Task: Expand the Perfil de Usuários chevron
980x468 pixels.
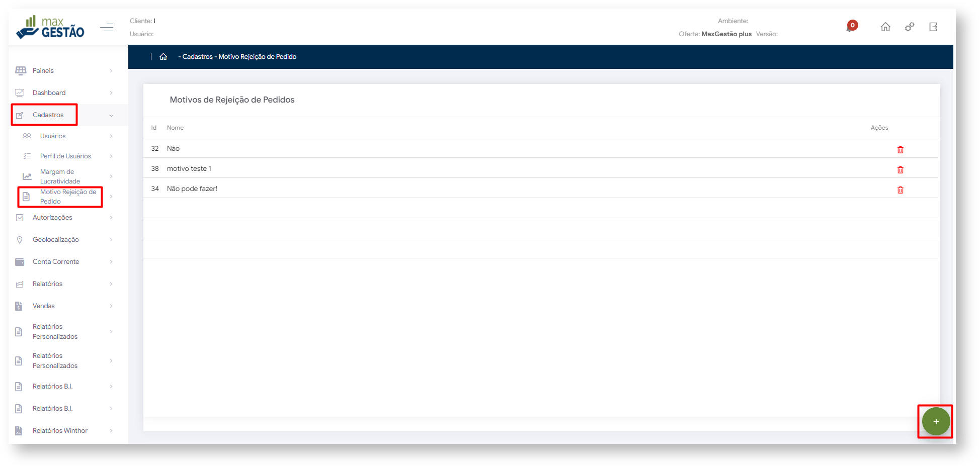Action: (111, 156)
